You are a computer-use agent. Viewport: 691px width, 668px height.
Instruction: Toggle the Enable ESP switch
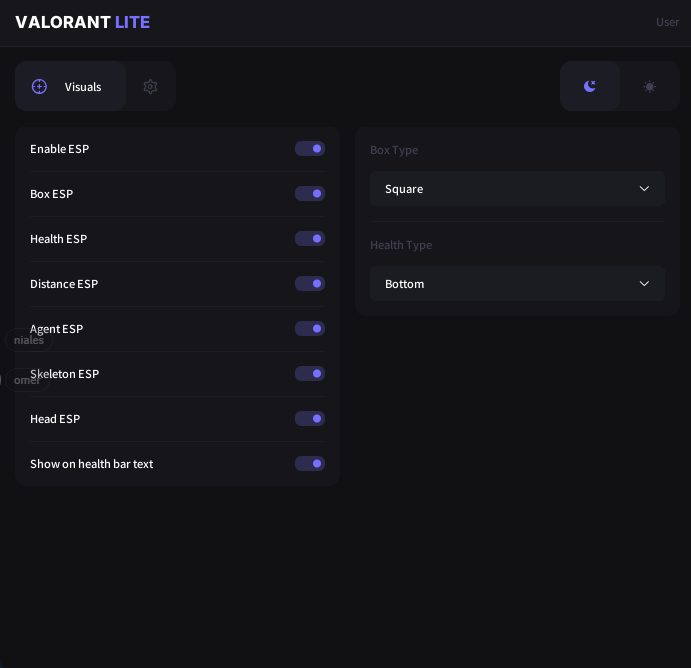(310, 149)
